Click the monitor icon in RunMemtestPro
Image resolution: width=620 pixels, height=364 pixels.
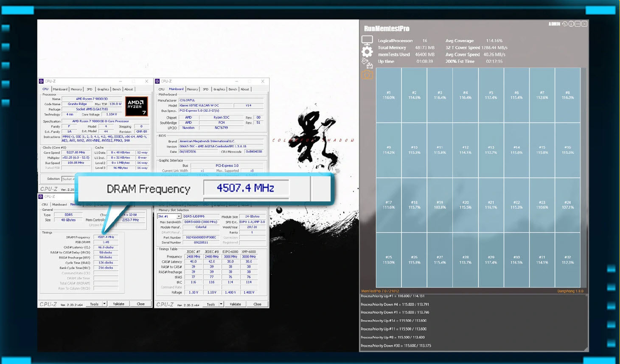(x=367, y=41)
